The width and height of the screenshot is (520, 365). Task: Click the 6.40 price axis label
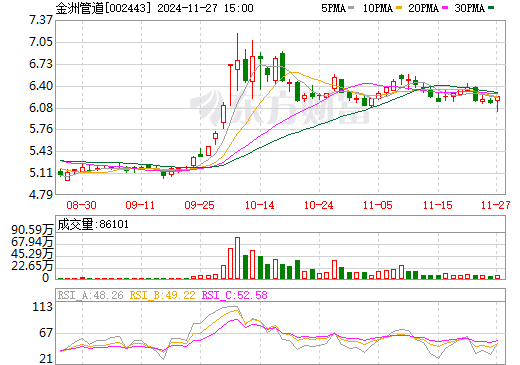click(x=41, y=86)
